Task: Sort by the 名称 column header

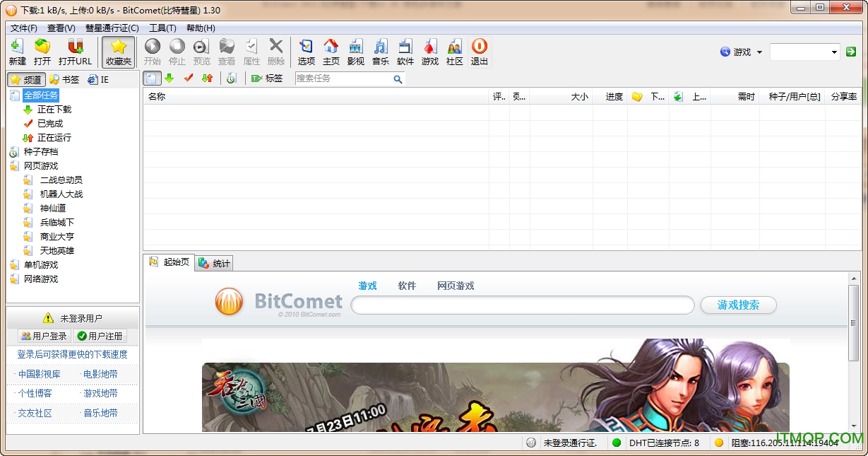Action: (x=316, y=97)
